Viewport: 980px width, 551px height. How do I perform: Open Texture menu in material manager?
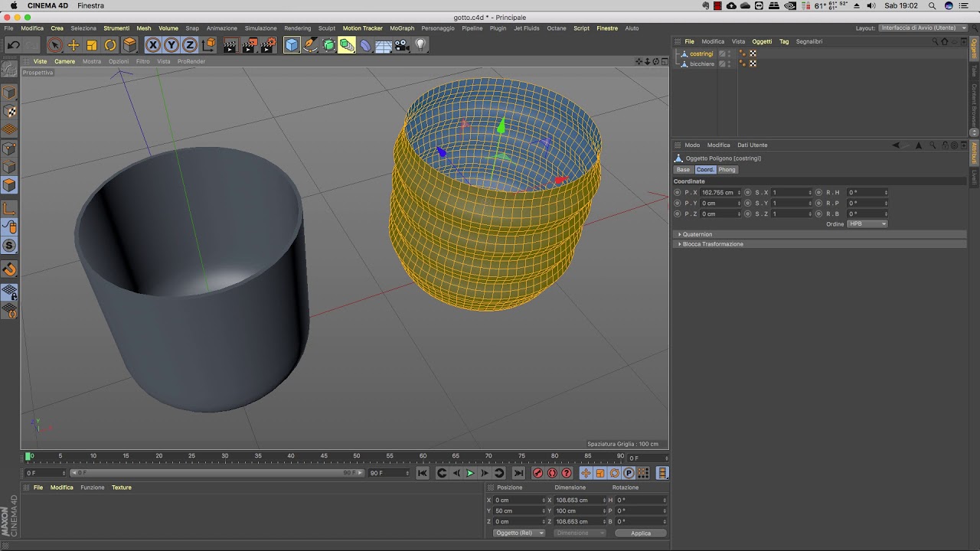(122, 487)
